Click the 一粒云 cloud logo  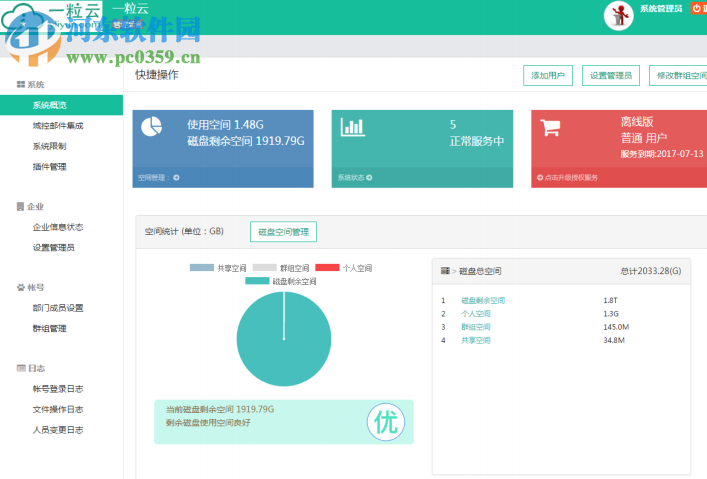(x=50, y=15)
